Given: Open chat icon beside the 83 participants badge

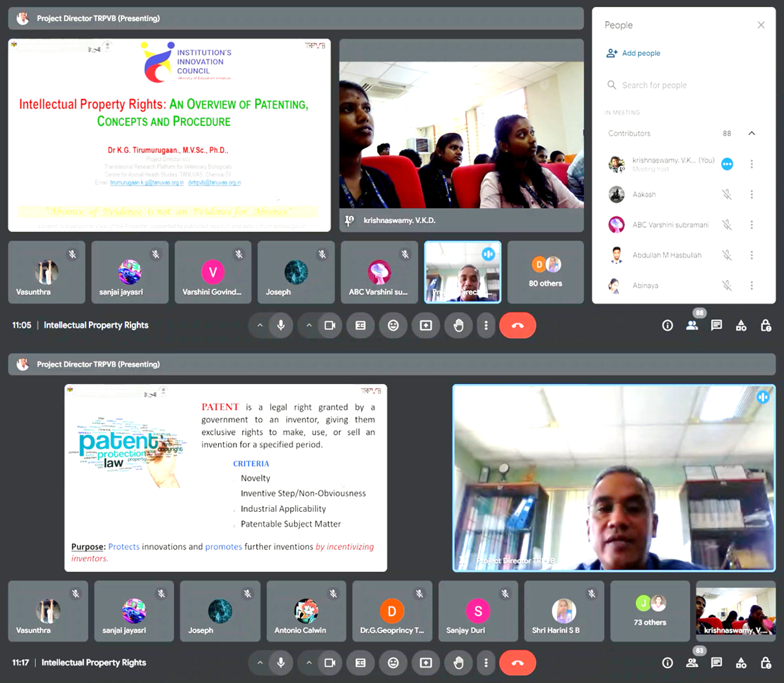Looking at the screenshot, I should click(x=717, y=663).
